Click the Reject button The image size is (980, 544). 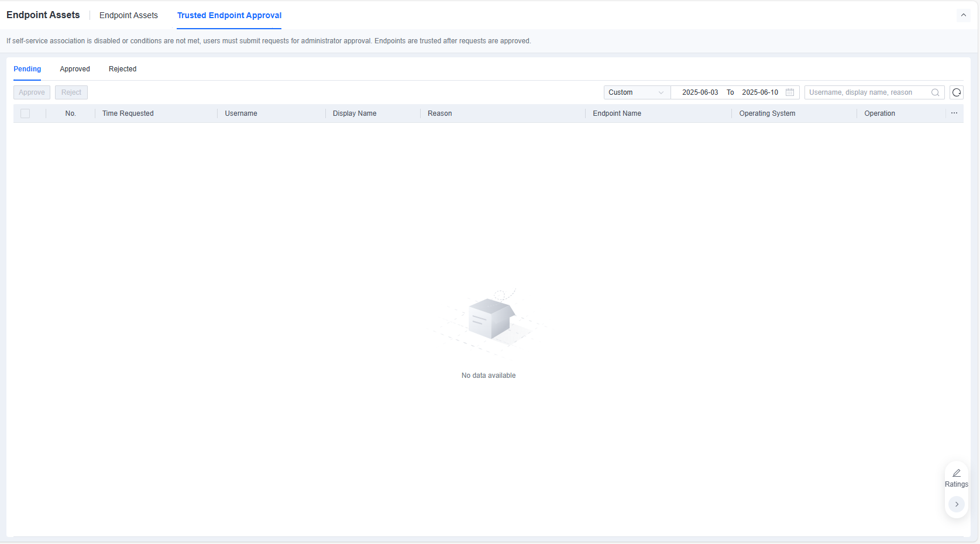coord(71,92)
